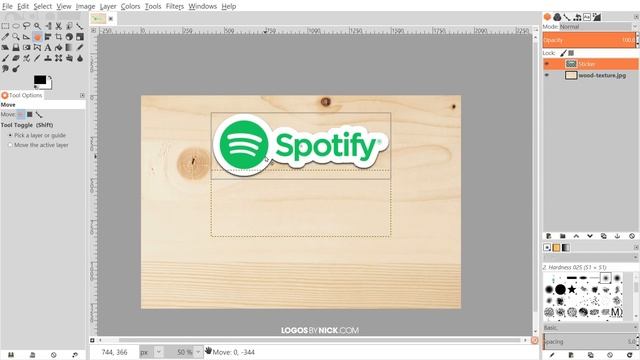Select the Free Select lasso tool

point(27,26)
